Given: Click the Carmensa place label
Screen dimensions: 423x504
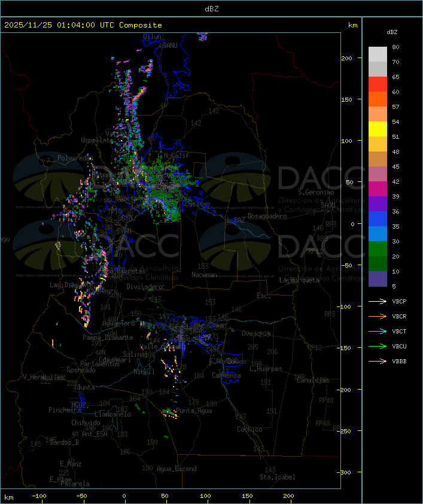Looking at the screenshot, I should (x=226, y=375).
